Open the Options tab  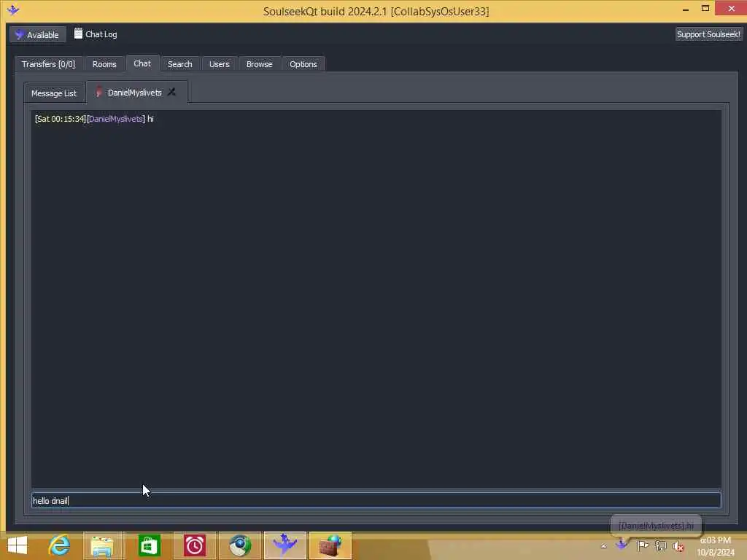click(303, 64)
